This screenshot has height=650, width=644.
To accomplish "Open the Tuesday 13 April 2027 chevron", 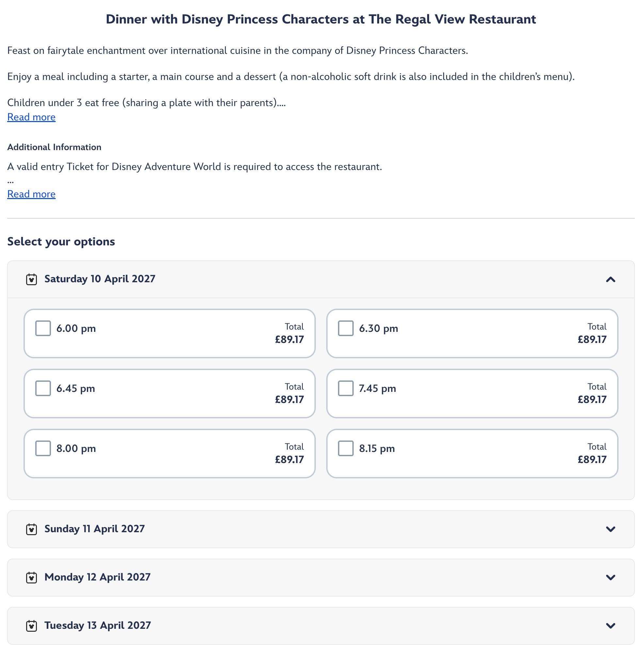I will (x=610, y=626).
